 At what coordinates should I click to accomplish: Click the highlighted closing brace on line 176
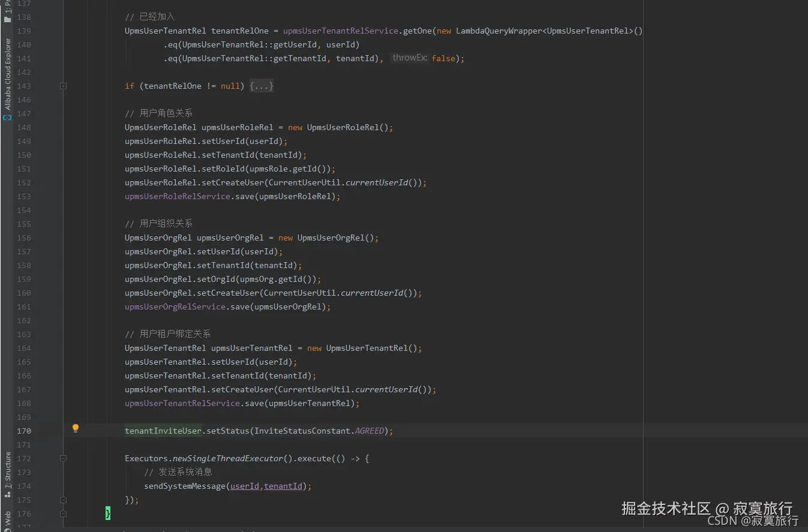tap(108, 513)
